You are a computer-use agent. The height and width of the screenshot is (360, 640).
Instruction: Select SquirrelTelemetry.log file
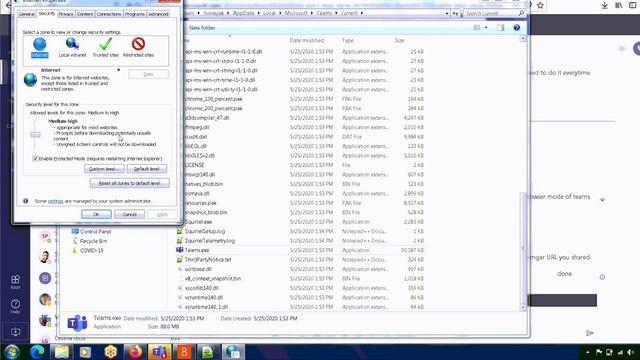click(209, 241)
